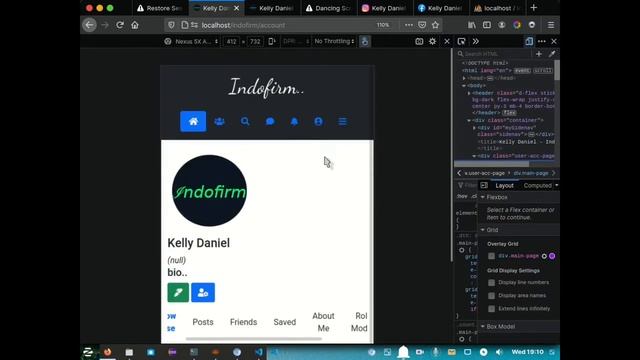Open the Posts profile tab
The image size is (640, 360).
coord(203,322)
